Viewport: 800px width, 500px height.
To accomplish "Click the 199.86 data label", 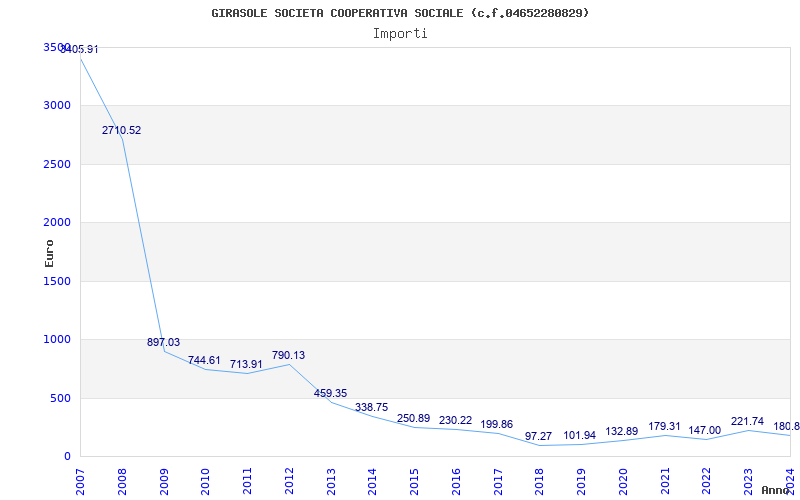I will pyautogui.click(x=496, y=424).
